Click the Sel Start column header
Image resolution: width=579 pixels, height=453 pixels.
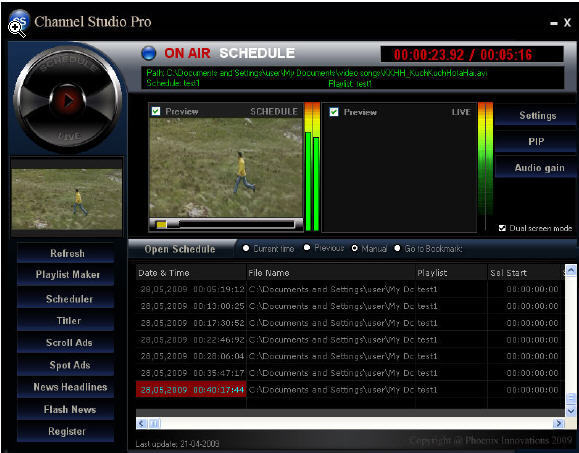tap(525, 273)
